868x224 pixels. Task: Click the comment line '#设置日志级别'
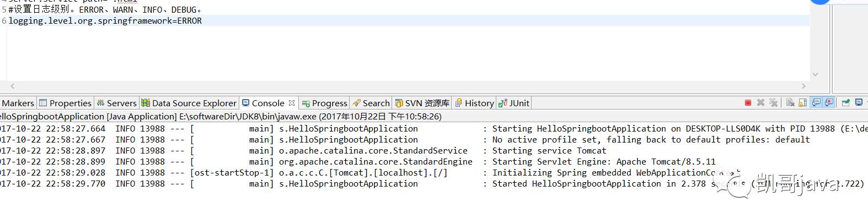click(x=105, y=9)
